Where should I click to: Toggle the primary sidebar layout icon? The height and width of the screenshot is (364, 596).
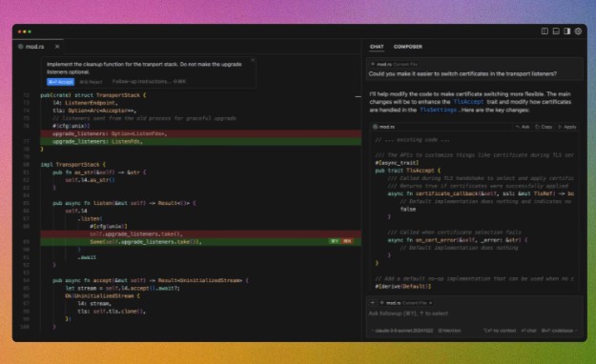545,31
